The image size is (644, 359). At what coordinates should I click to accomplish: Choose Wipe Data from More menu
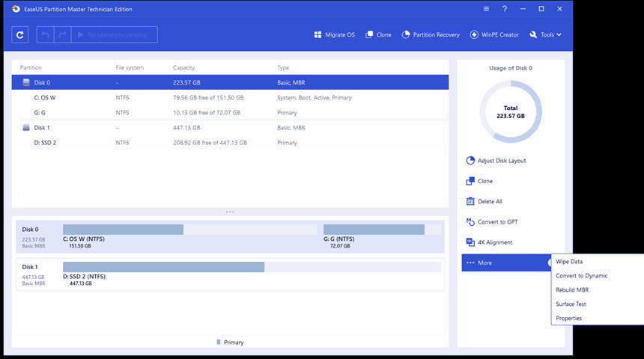pos(569,261)
